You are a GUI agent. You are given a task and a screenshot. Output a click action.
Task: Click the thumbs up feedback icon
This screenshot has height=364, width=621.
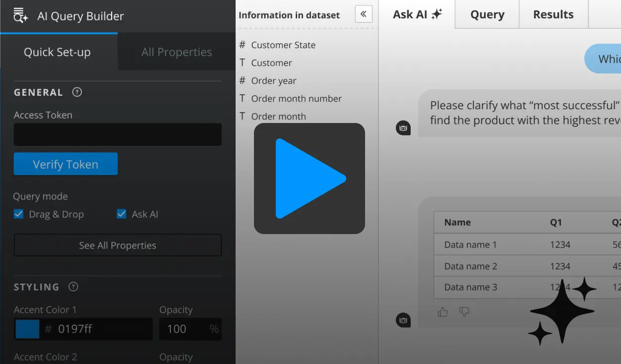tap(443, 311)
